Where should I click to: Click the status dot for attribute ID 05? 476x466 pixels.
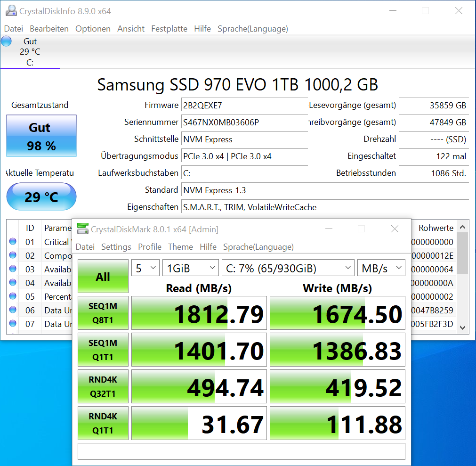tap(13, 296)
